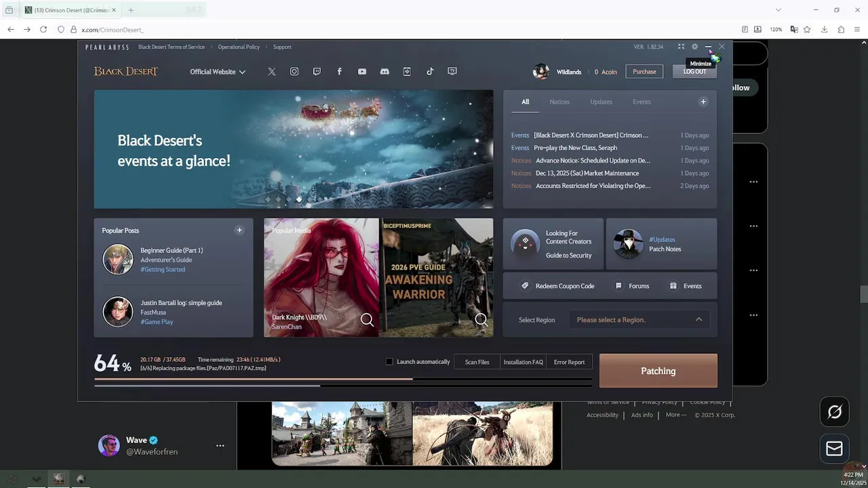
Task: Click the Wildlands account avatar
Action: 541,72
